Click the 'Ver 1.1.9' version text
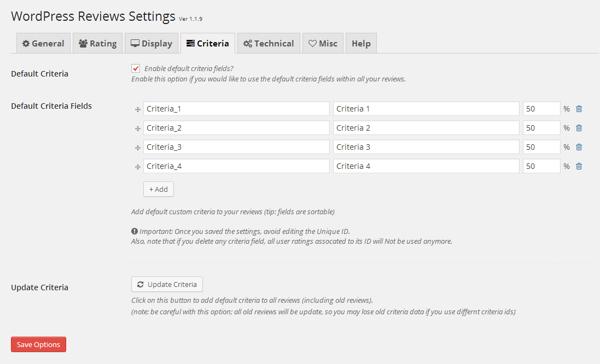The image size is (600, 364). (x=190, y=19)
